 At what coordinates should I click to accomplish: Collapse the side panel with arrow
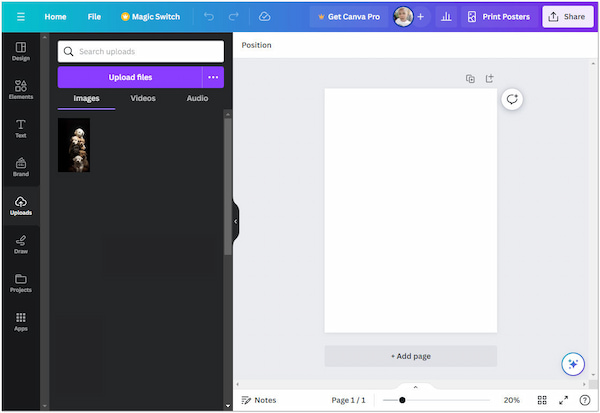click(x=235, y=221)
